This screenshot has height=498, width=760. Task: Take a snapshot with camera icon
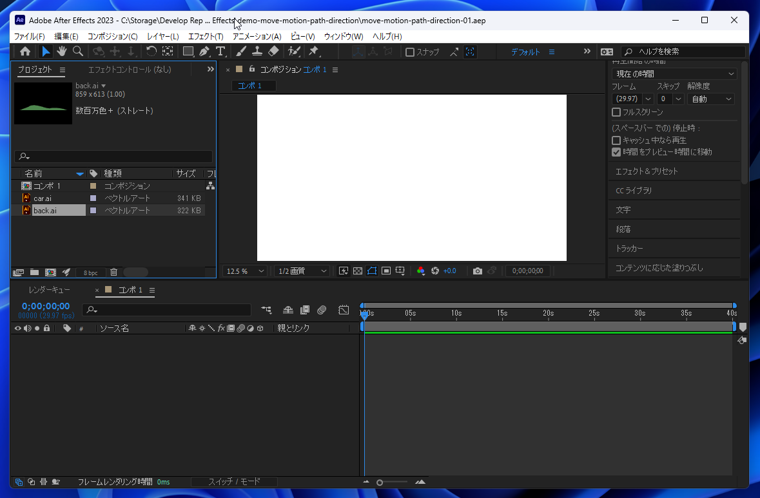[477, 271]
